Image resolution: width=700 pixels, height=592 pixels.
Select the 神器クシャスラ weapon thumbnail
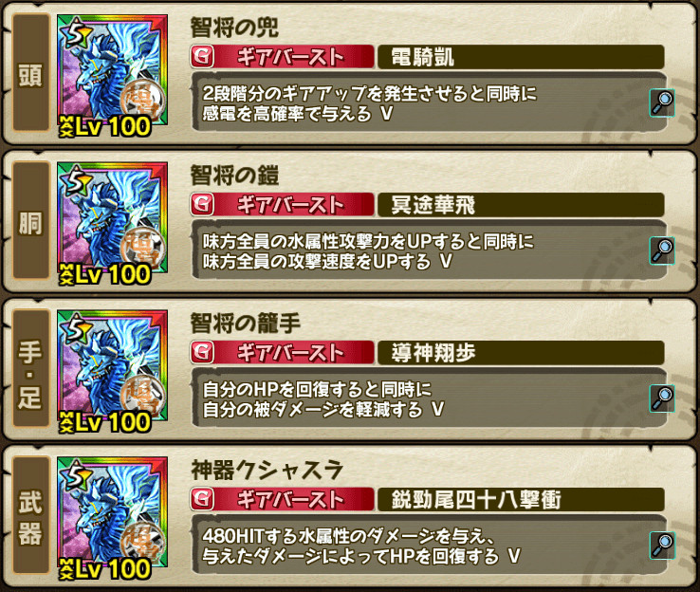coord(113,518)
